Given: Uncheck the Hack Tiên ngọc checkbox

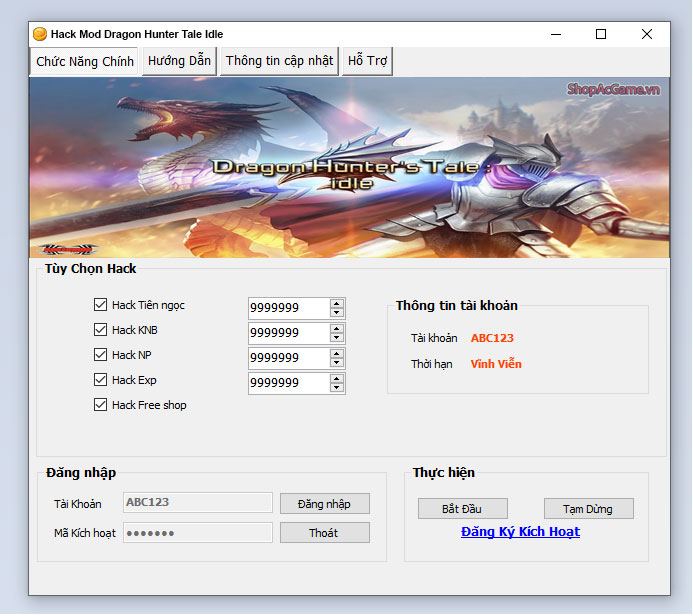Looking at the screenshot, I should coord(100,305).
